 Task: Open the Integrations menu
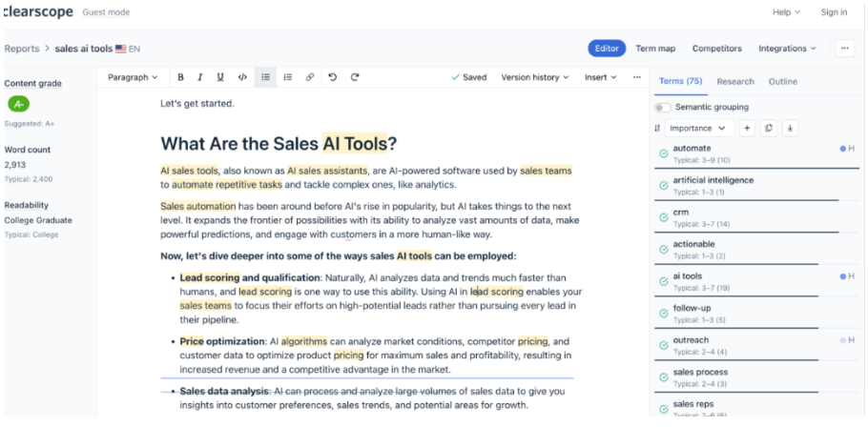[787, 49]
